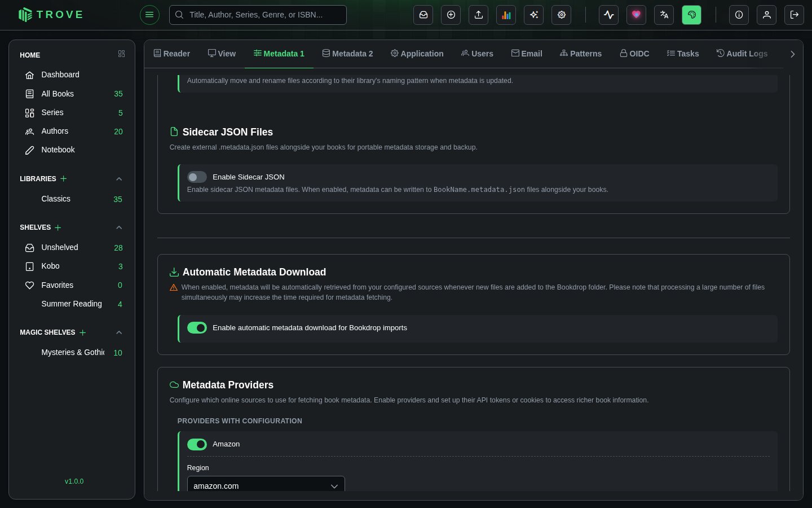Click the Home layout customize icon
Image resolution: width=812 pixels, height=508 pixels.
click(121, 54)
